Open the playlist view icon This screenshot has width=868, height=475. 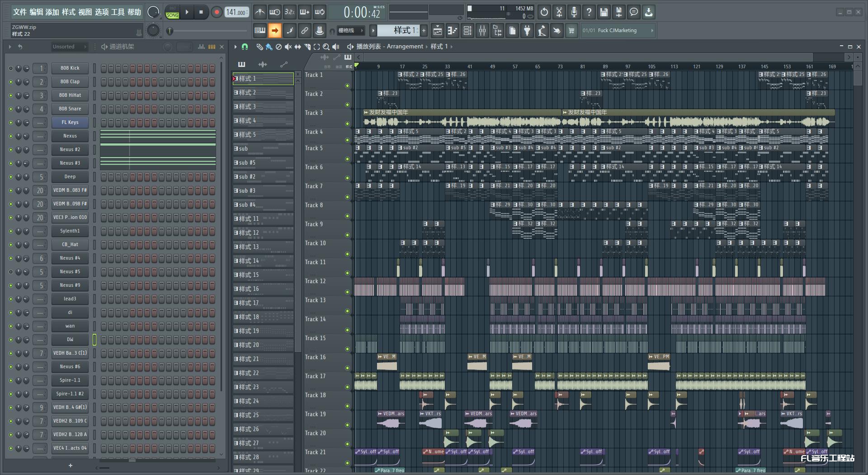(x=438, y=30)
